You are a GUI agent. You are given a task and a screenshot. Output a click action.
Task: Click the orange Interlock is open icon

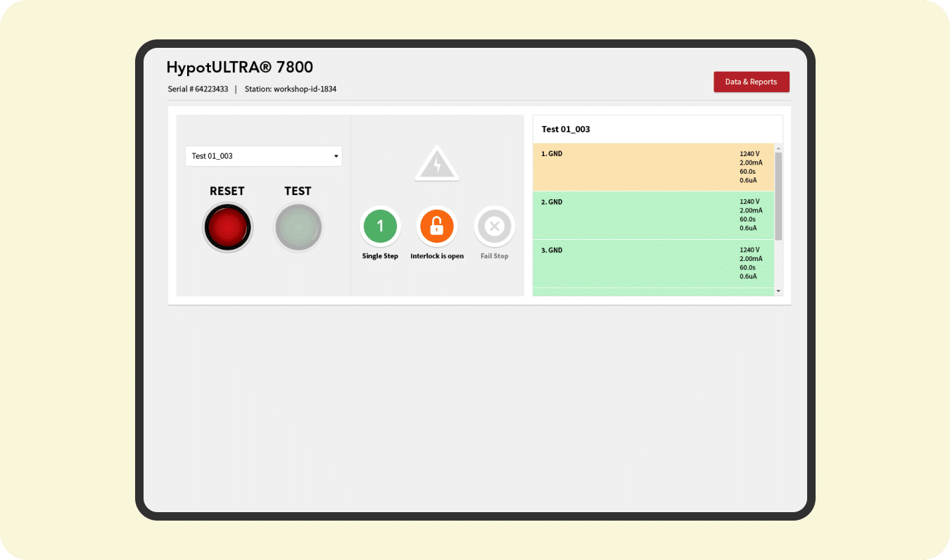click(437, 226)
